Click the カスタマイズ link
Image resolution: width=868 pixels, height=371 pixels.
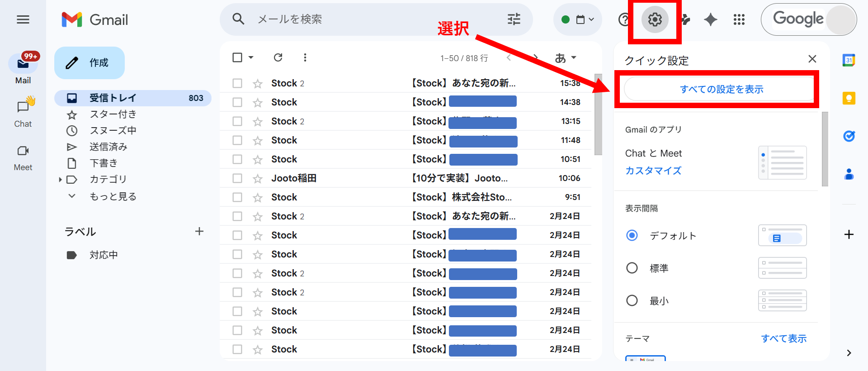coord(653,171)
